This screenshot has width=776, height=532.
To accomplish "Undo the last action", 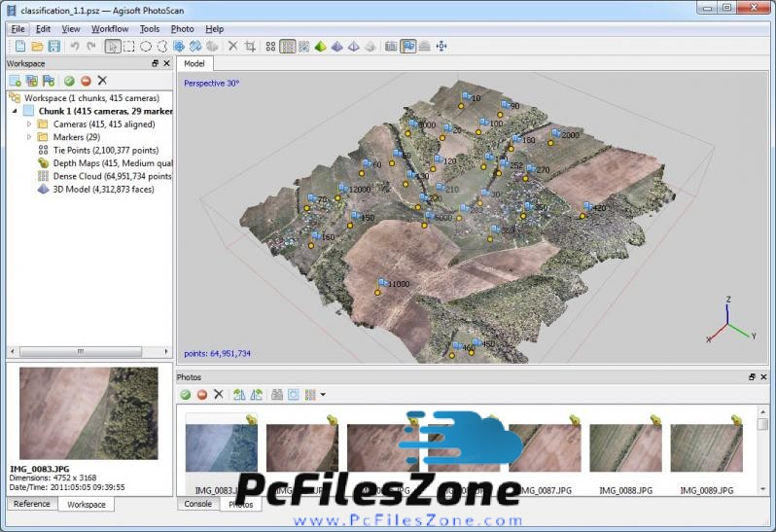I will click(75, 47).
